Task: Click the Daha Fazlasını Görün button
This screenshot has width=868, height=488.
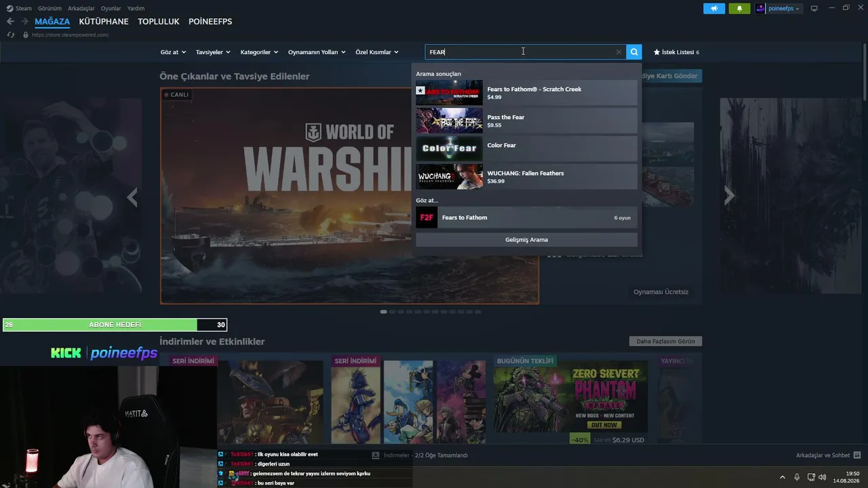Action: click(x=666, y=342)
